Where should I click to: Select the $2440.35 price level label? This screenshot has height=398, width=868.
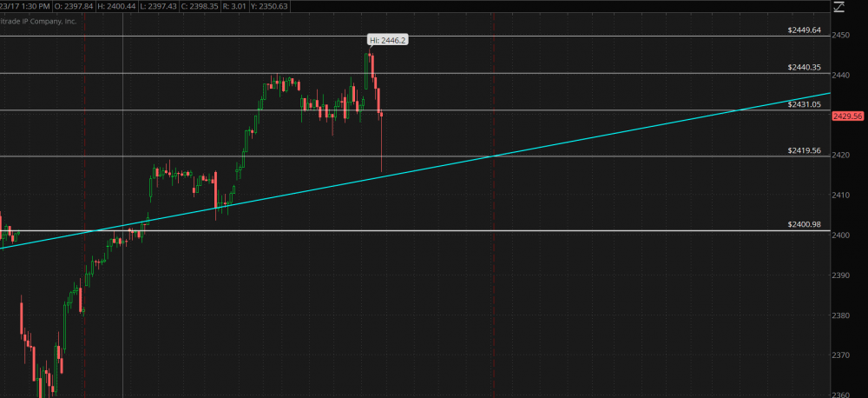pyautogui.click(x=804, y=67)
